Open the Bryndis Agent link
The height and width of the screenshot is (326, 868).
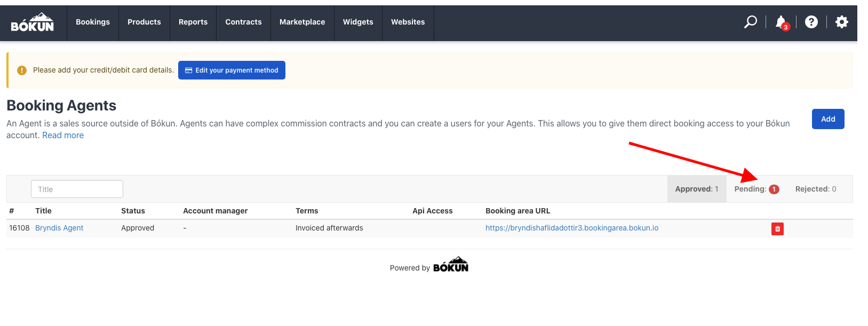point(59,228)
